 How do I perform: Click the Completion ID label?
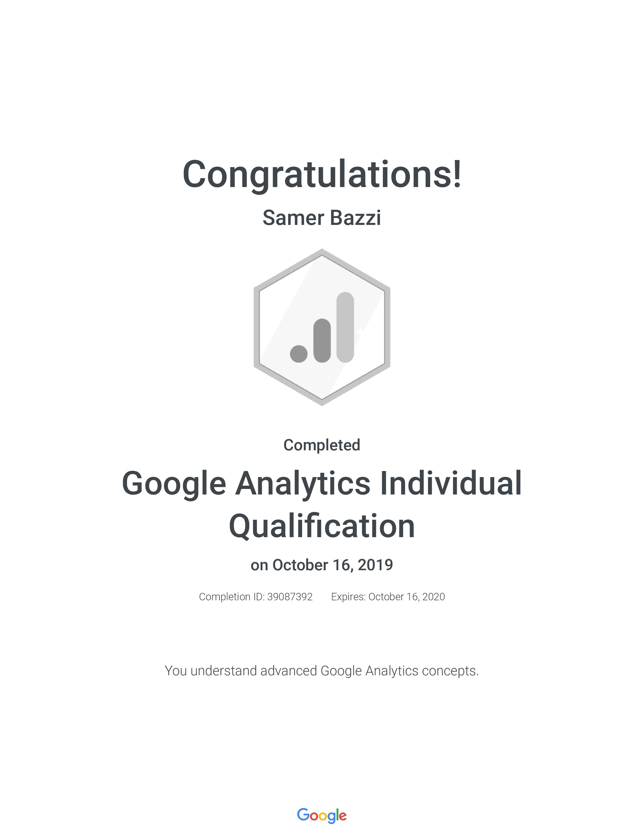click(x=232, y=596)
